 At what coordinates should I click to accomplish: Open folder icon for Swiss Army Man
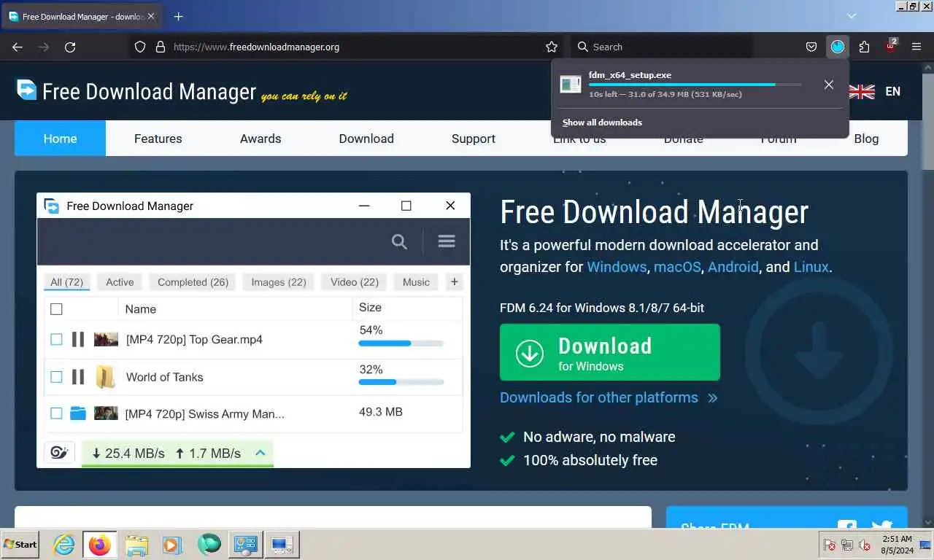78,413
